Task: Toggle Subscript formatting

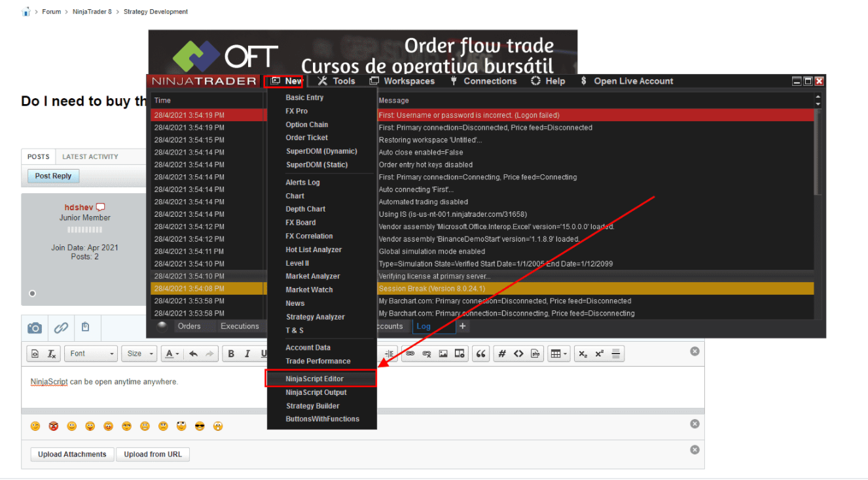Action: pyautogui.click(x=583, y=354)
